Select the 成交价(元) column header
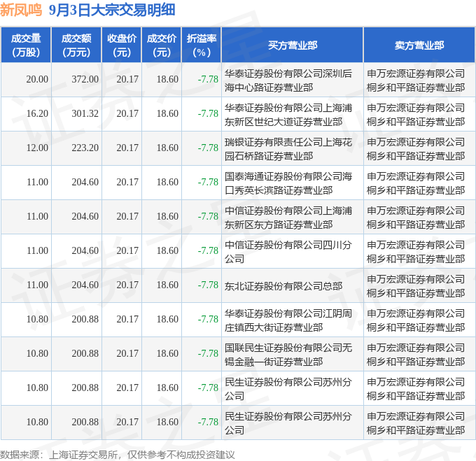 coord(162,45)
